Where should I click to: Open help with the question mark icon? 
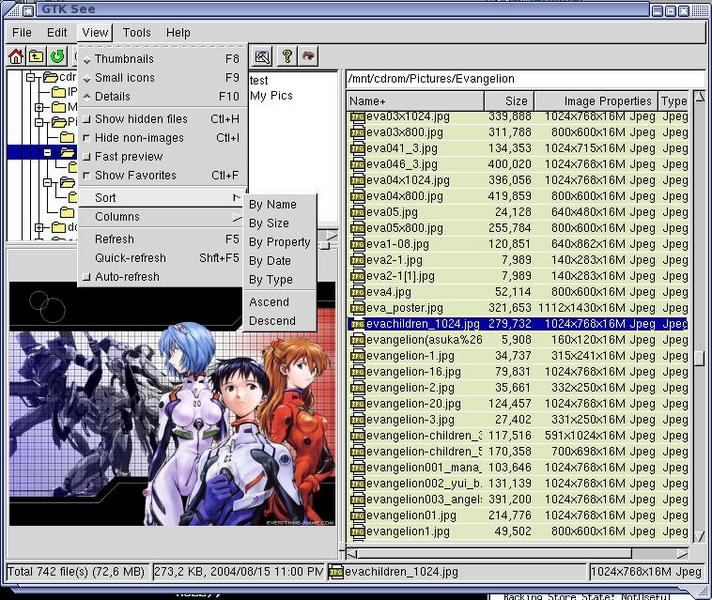click(x=287, y=56)
